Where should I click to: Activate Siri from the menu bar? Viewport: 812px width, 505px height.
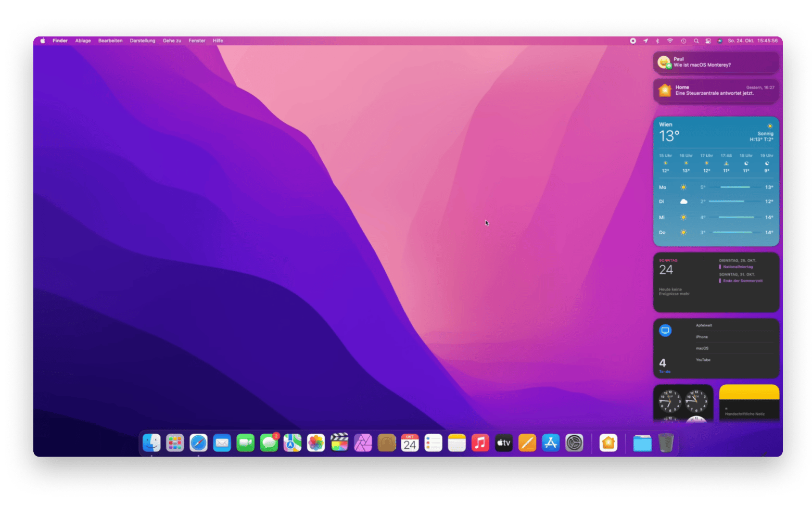720,41
